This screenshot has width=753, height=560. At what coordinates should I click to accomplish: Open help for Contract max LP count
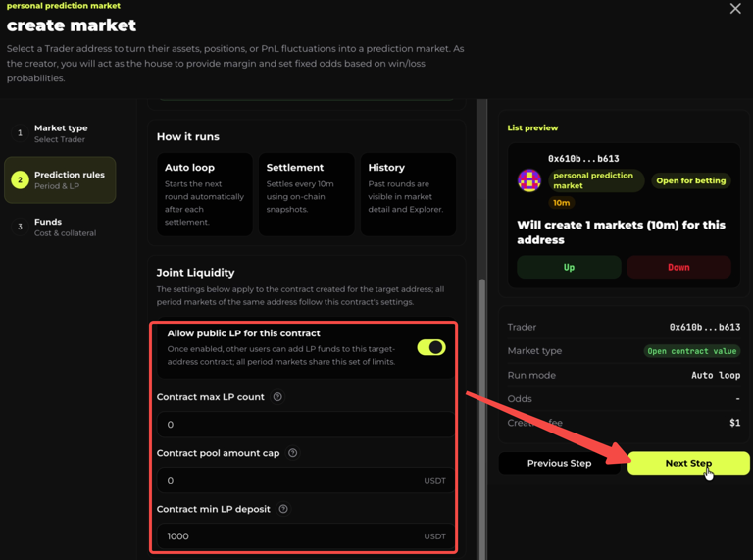pos(277,396)
